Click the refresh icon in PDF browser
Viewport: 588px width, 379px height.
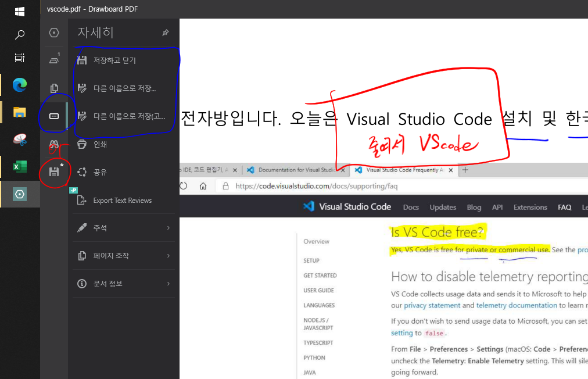(x=184, y=186)
